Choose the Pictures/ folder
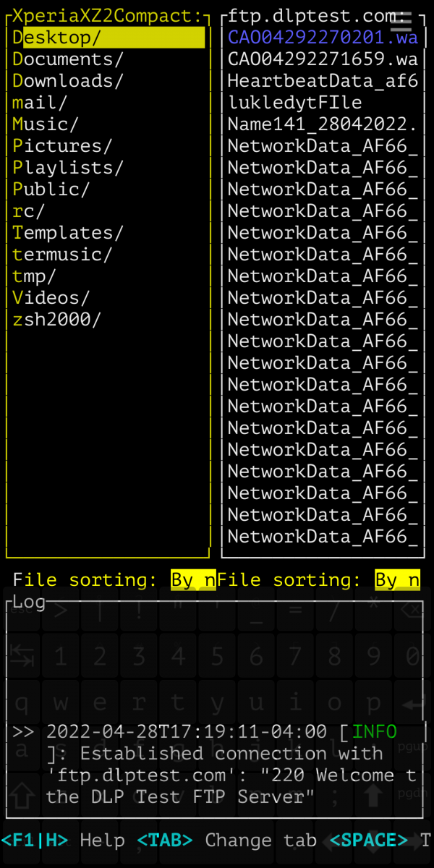 pos(62,146)
